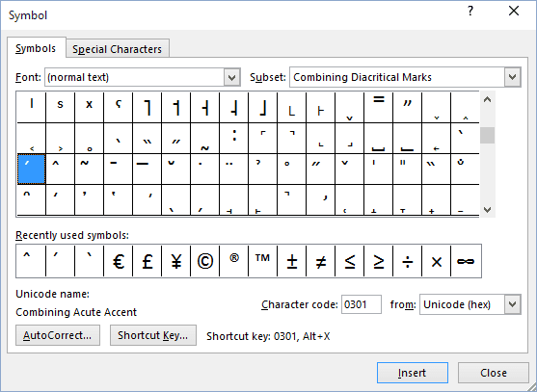Select the superscript s in the symbol grid
537x392 pixels.
[x=60, y=107]
